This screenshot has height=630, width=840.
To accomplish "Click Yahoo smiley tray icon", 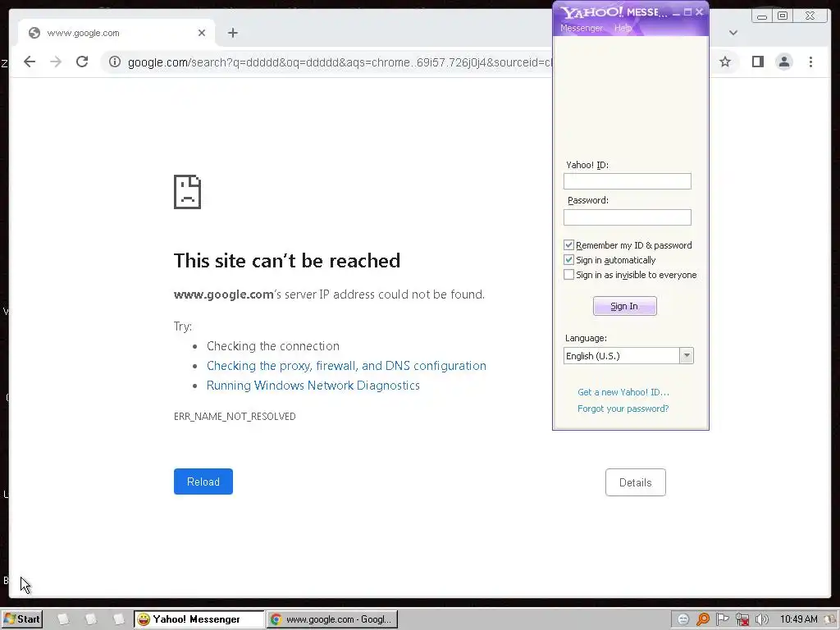I will click(x=683, y=619).
